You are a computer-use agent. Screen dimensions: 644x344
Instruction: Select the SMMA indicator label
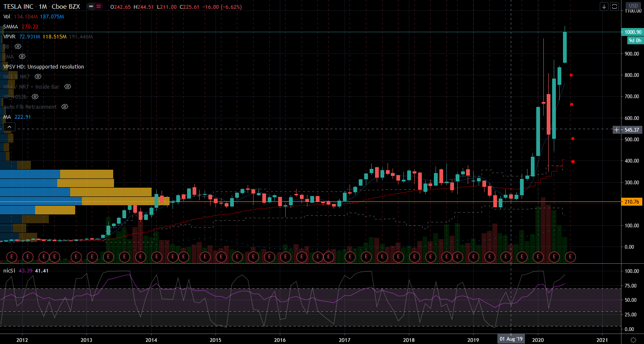[11, 26]
